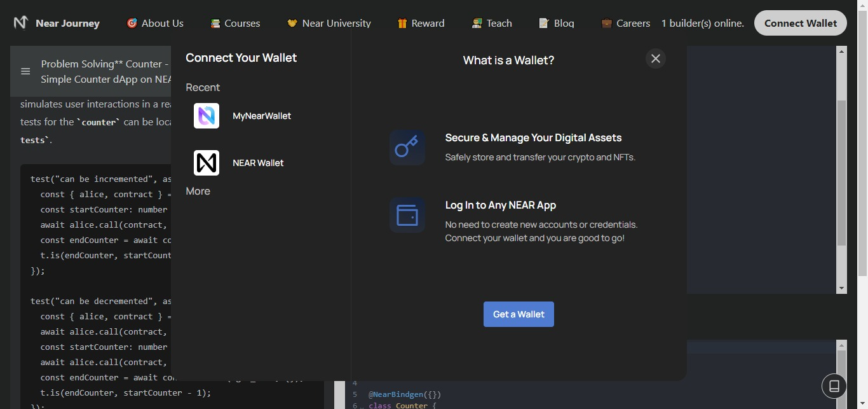Click the 'test("can be decremented"' code line
Screen dimensions: 868x409
[x=100, y=302]
